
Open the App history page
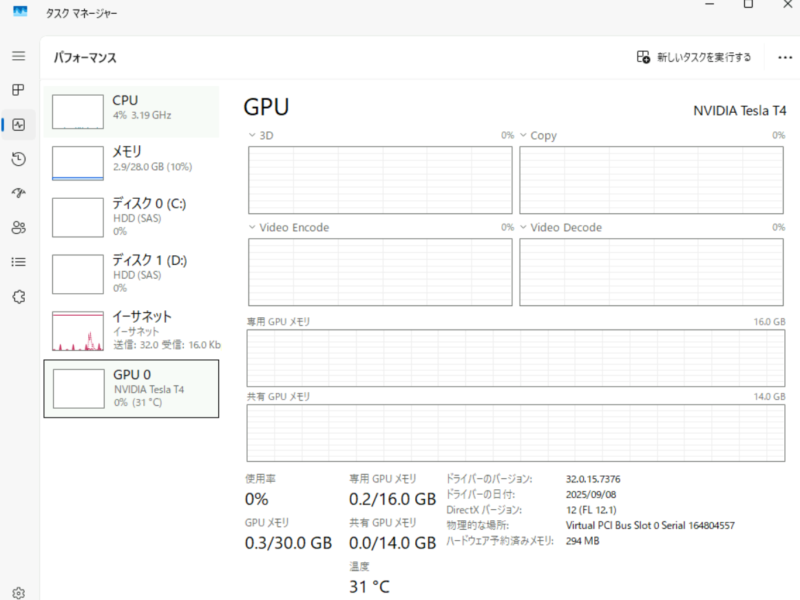[17, 159]
